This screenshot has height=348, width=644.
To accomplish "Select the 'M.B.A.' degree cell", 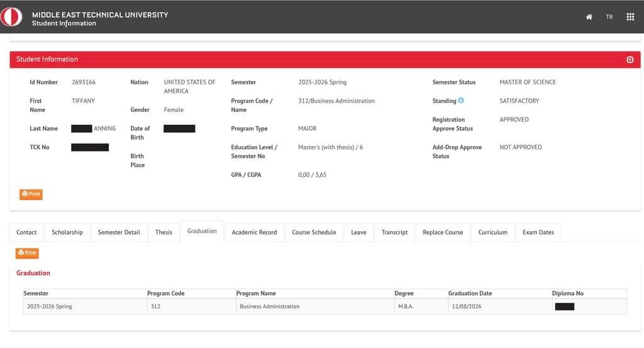I will 421,306.
